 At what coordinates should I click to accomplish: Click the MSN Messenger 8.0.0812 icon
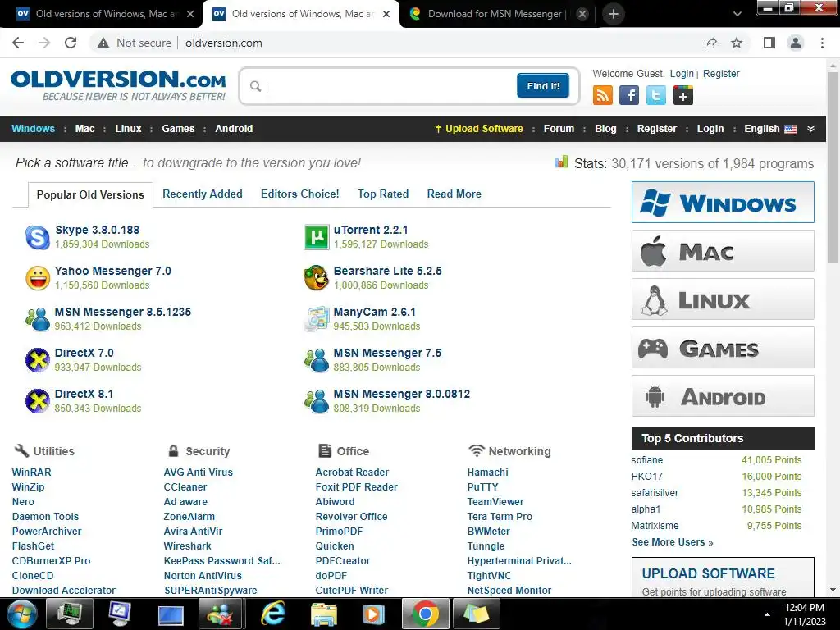(x=316, y=400)
